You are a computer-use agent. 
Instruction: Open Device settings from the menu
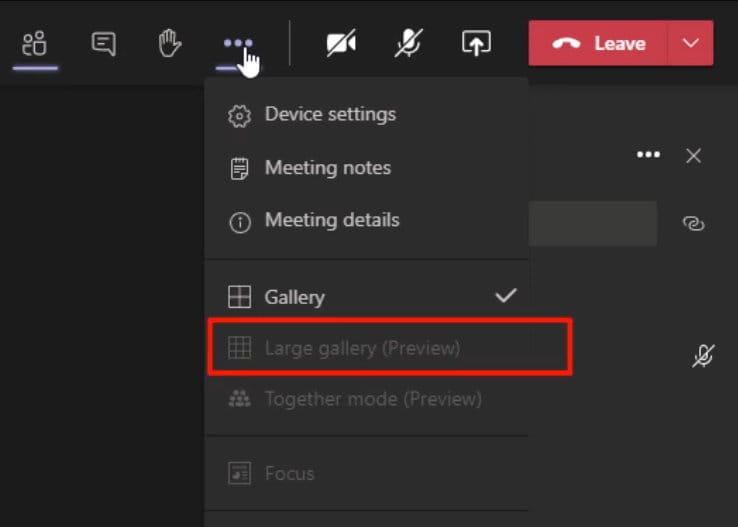coord(330,115)
